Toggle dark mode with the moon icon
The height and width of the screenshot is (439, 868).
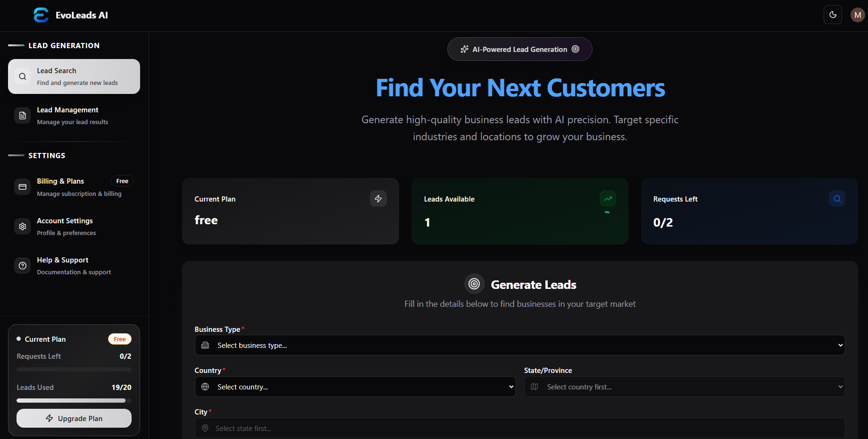(833, 15)
